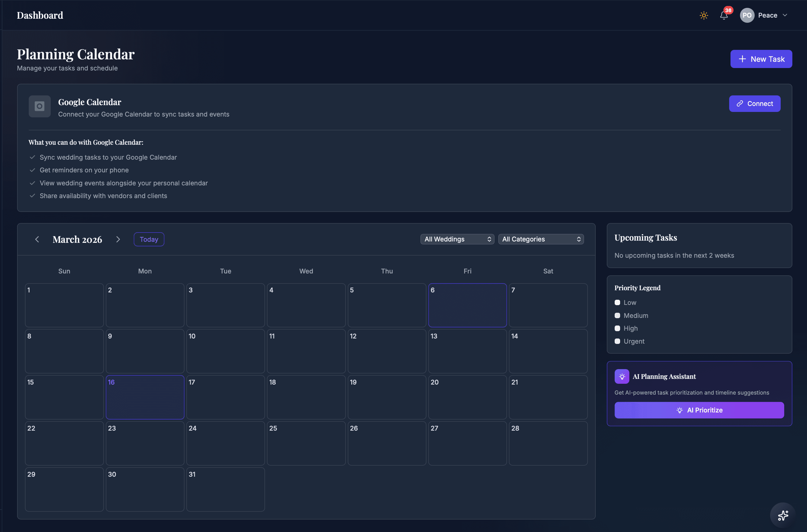Select the Urgent priority legend circle
Screen dimensions: 807x532
click(x=617, y=341)
